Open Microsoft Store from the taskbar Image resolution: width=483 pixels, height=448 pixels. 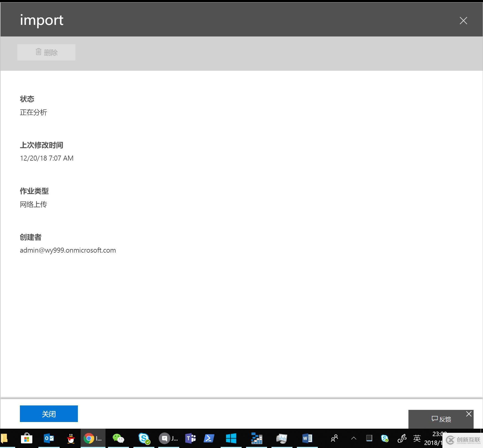[27, 438]
